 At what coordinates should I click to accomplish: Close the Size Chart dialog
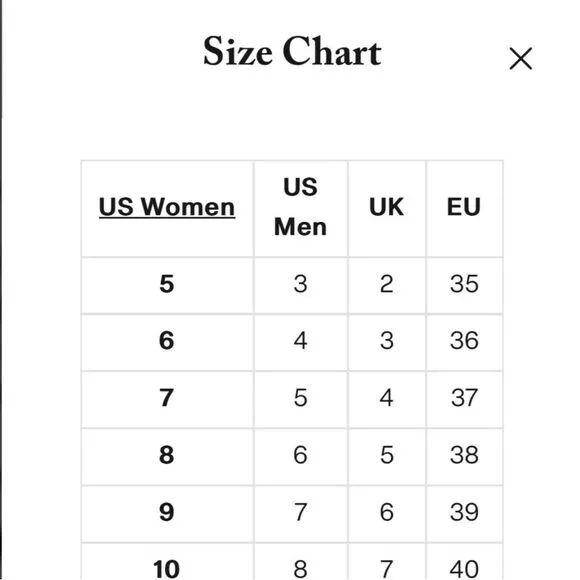pos(520,58)
